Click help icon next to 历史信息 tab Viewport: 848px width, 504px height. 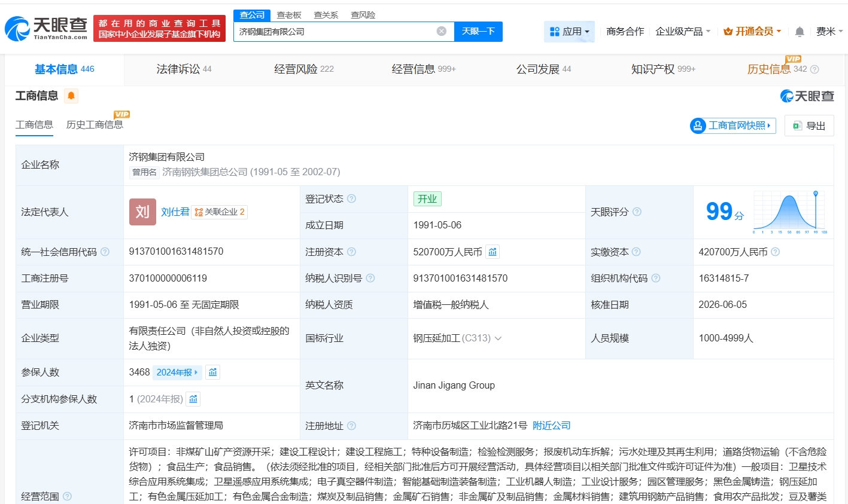point(814,69)
